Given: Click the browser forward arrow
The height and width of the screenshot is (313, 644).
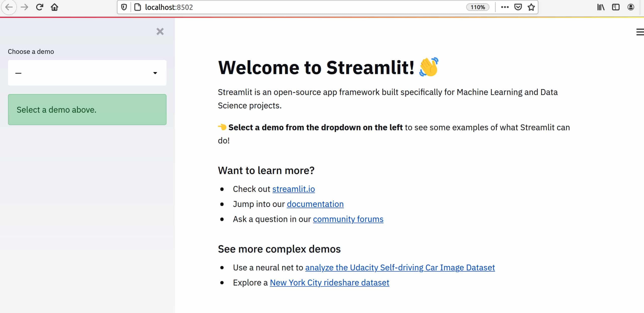Looking at the screenshot, I should point(24,7).
